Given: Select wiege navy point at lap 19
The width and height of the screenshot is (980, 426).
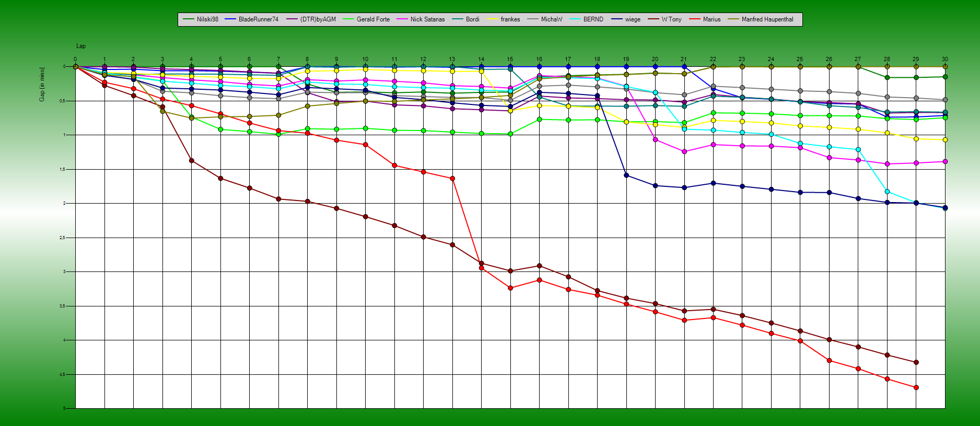Looking at the screenshot, I should pos(626,175).
